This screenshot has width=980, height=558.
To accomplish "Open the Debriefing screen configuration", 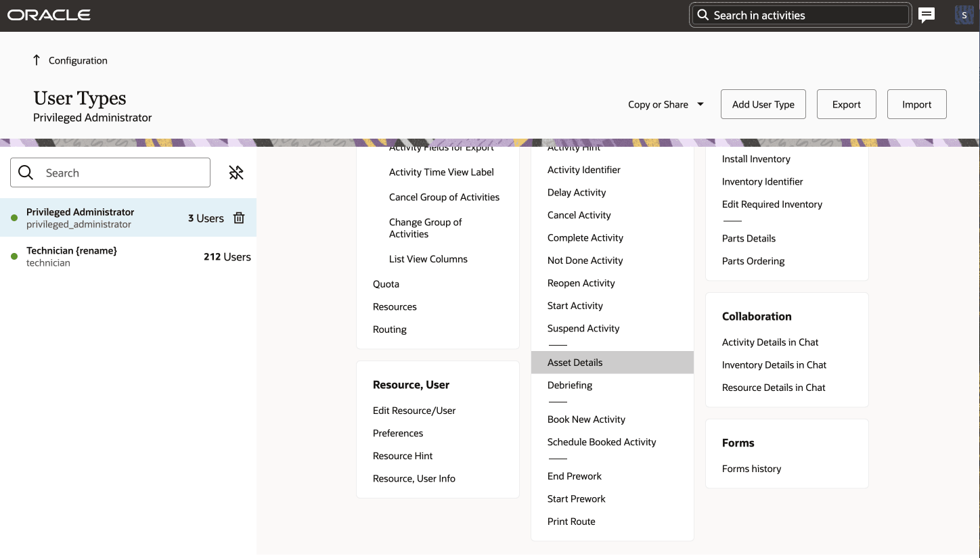I will tap(569, 386).
